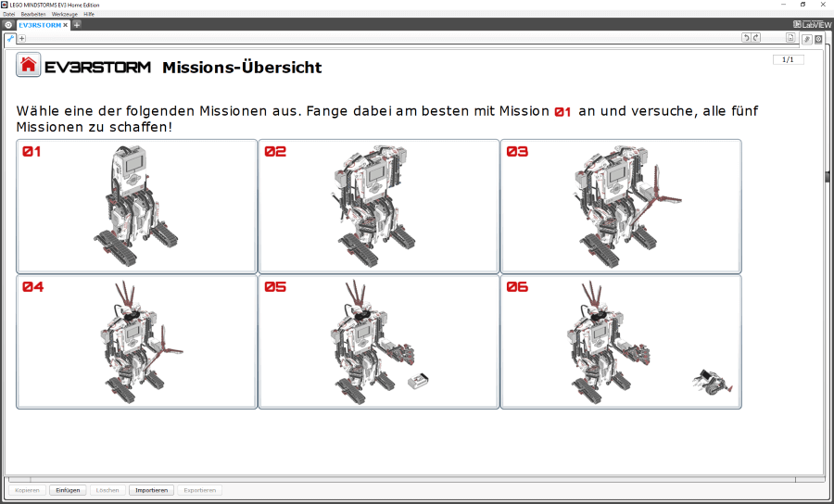Open mission 06 robot thumbnail
834x504 pixels.
click(621, 342)
